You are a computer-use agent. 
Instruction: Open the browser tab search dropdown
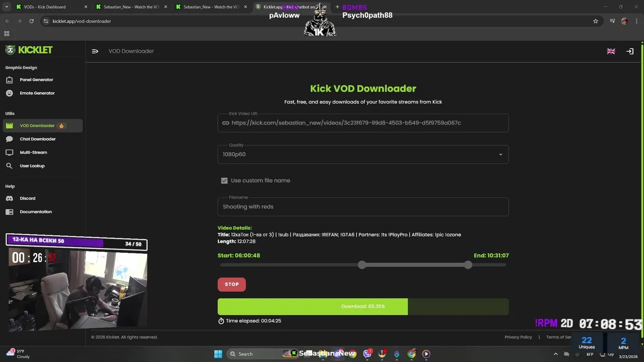click(x=7, y=7)
